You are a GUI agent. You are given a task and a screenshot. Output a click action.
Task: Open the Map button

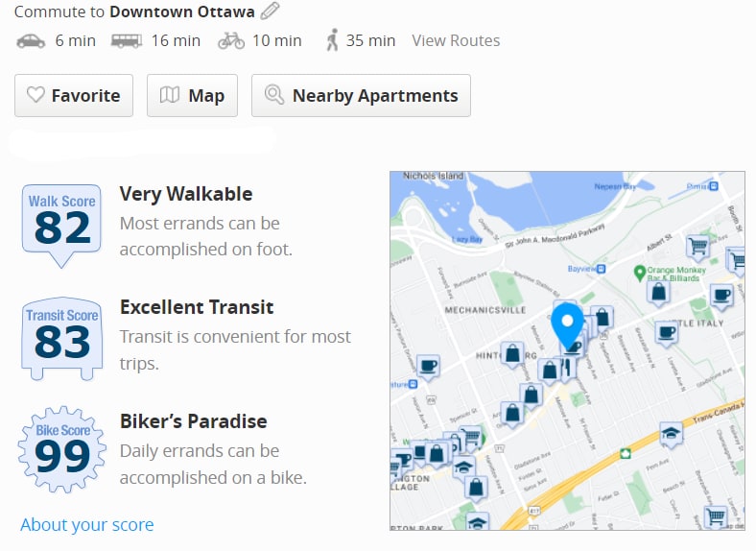click(193, 96)
